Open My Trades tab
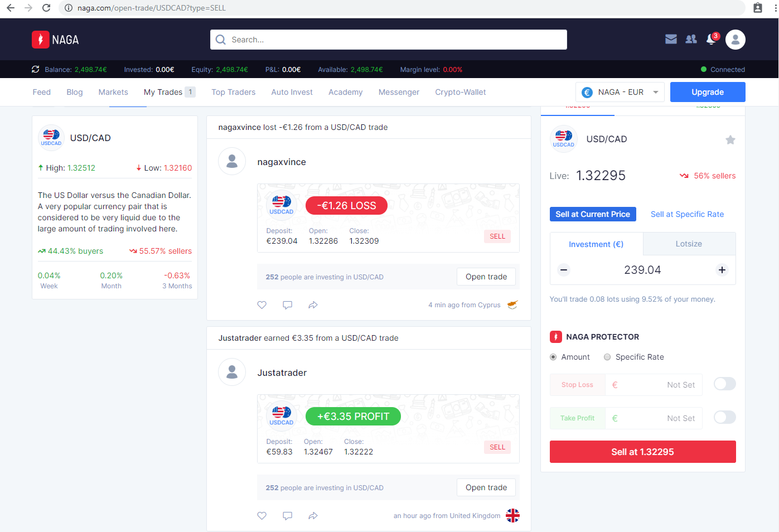This screenshot has width=779, height=532. 169,92
